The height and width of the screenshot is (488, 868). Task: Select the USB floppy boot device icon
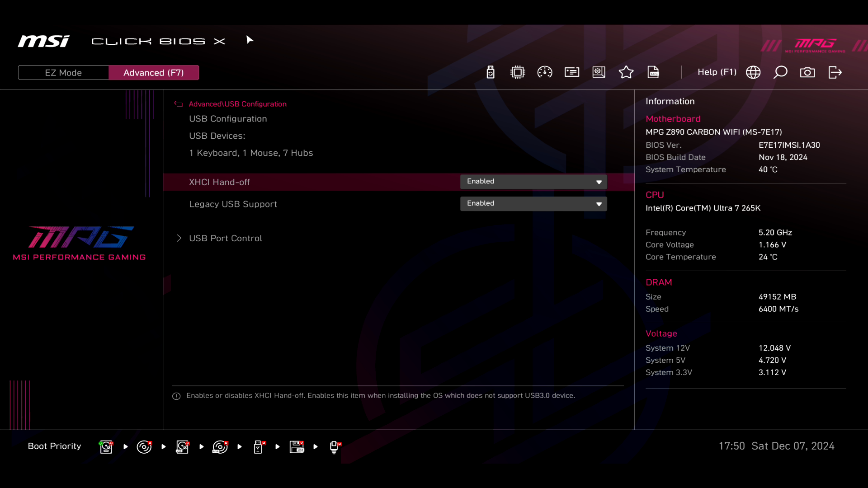pyautogui.click(x=297, y=447)
